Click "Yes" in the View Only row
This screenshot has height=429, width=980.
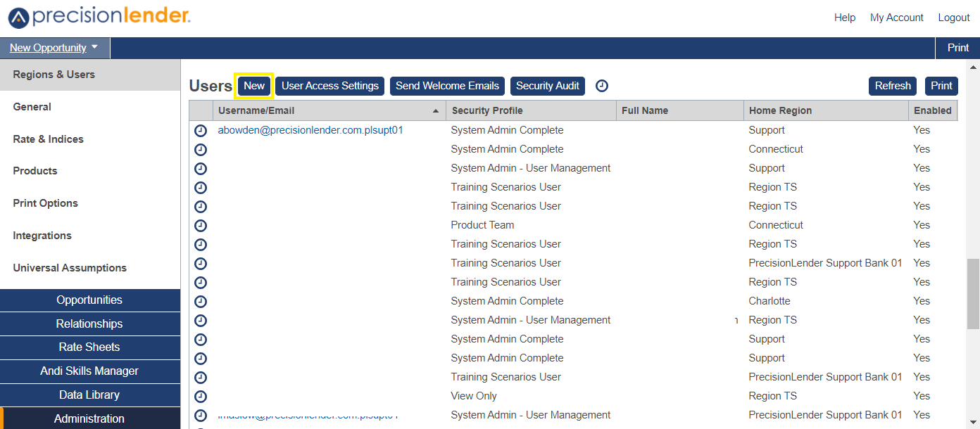922,396
